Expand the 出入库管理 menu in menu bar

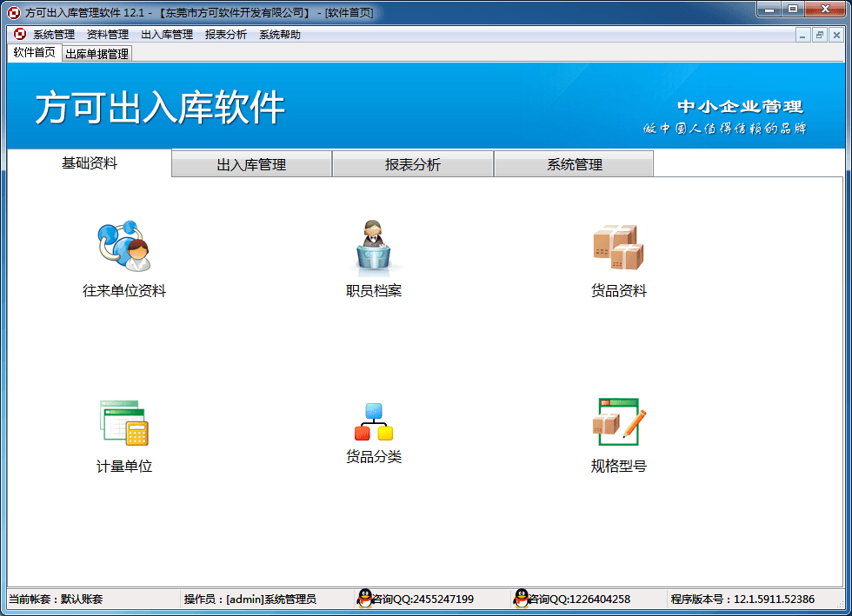167,35
